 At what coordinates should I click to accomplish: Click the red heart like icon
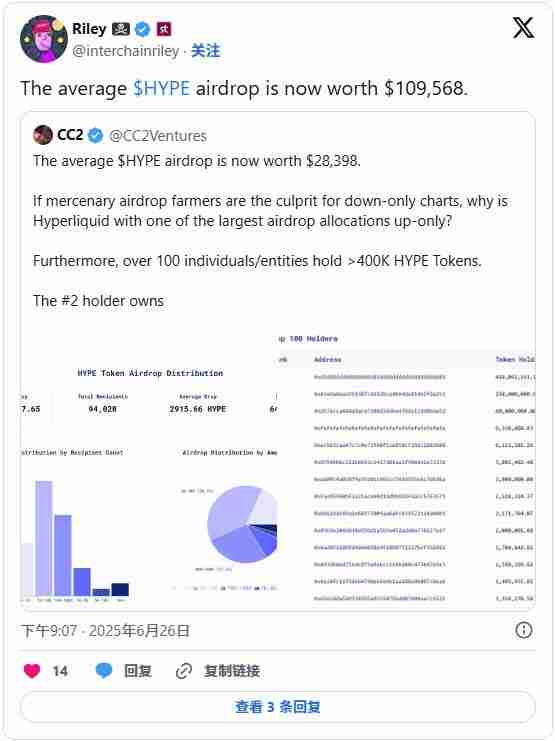(x=32, y=671)
